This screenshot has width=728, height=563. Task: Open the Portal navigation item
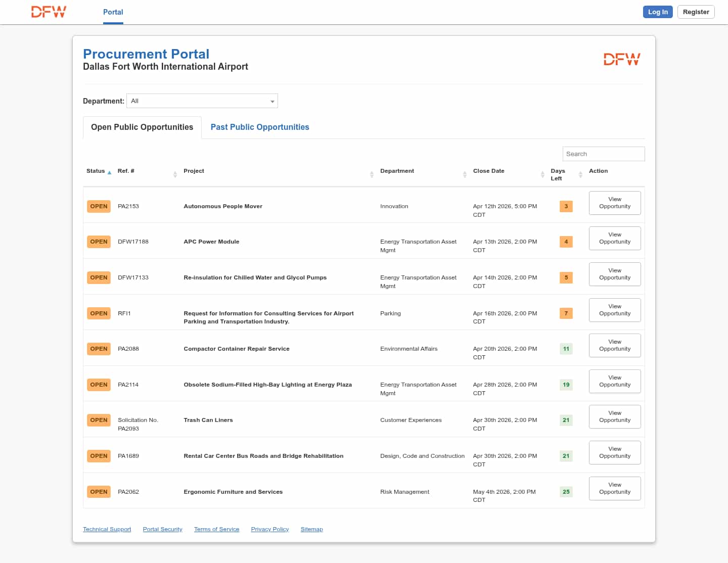coord(113,12)
